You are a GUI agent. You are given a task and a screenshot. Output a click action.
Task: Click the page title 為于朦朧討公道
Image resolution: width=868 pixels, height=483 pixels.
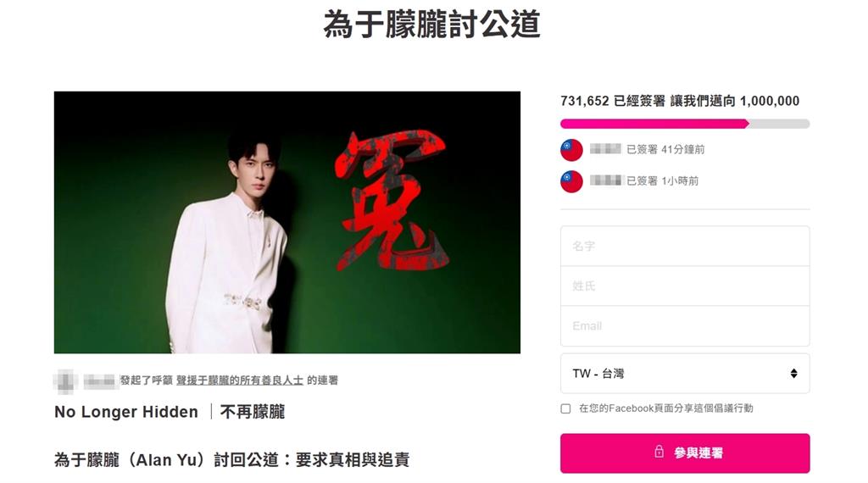(431, 25)
